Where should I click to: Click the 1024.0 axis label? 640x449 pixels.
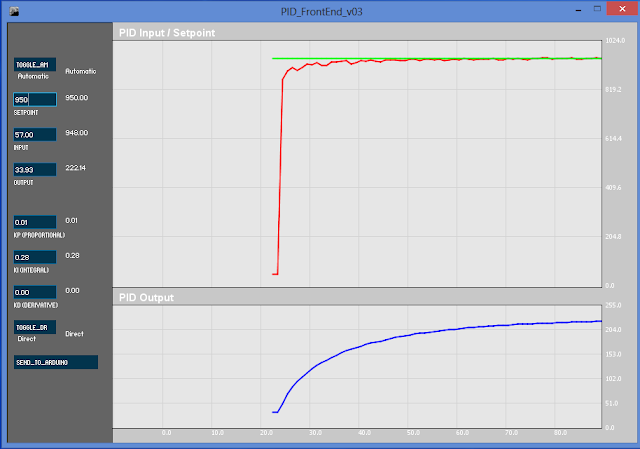(x=615, y=40)
